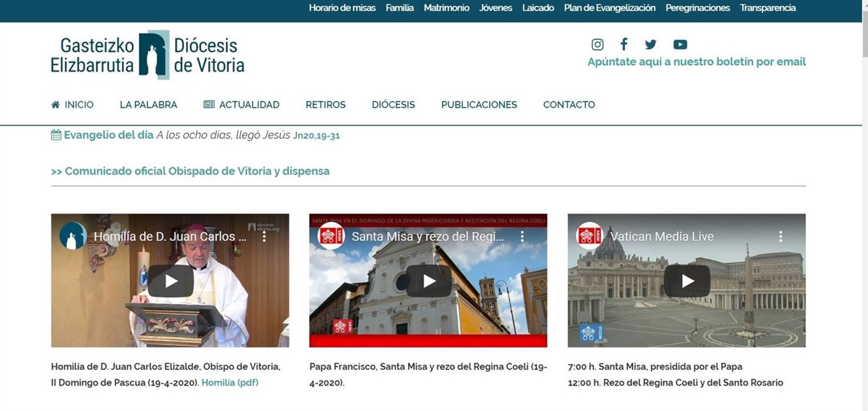Play the Santa Misa y rezo video

[428, 281]
